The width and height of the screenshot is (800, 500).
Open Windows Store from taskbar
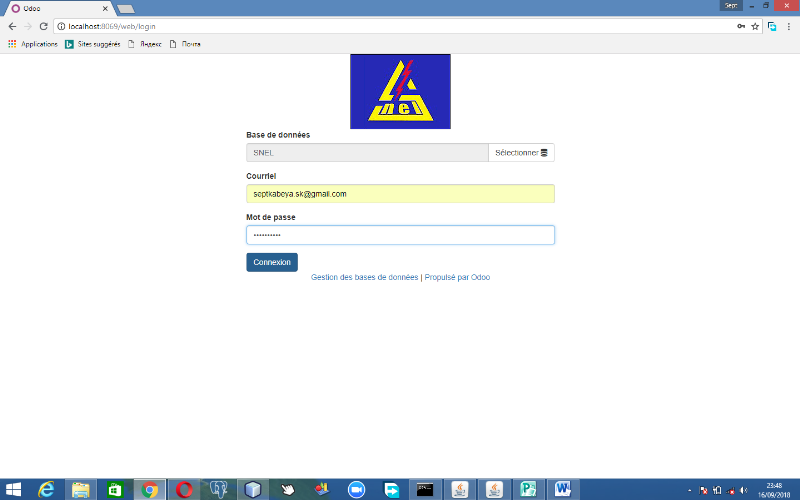tap(115, 490)
